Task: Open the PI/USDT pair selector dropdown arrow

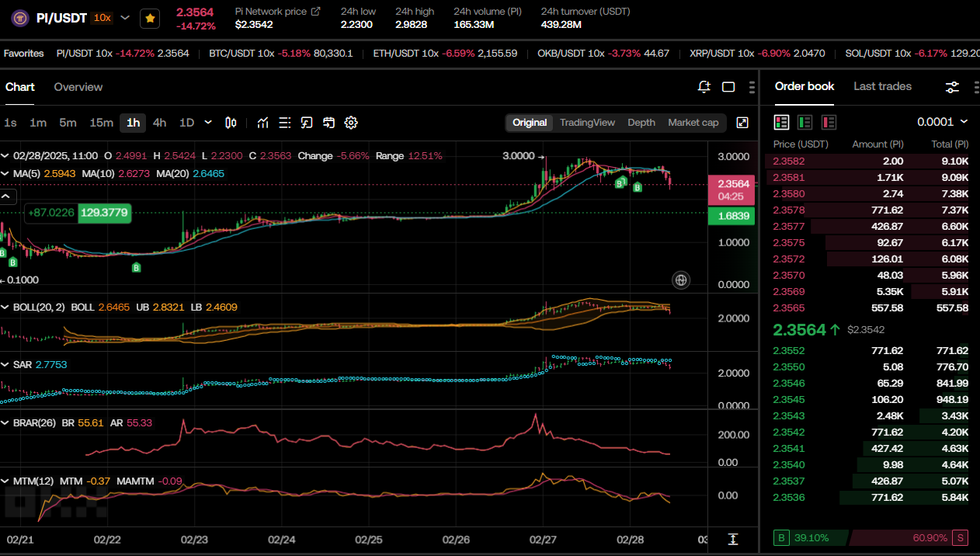Action: 126,17
